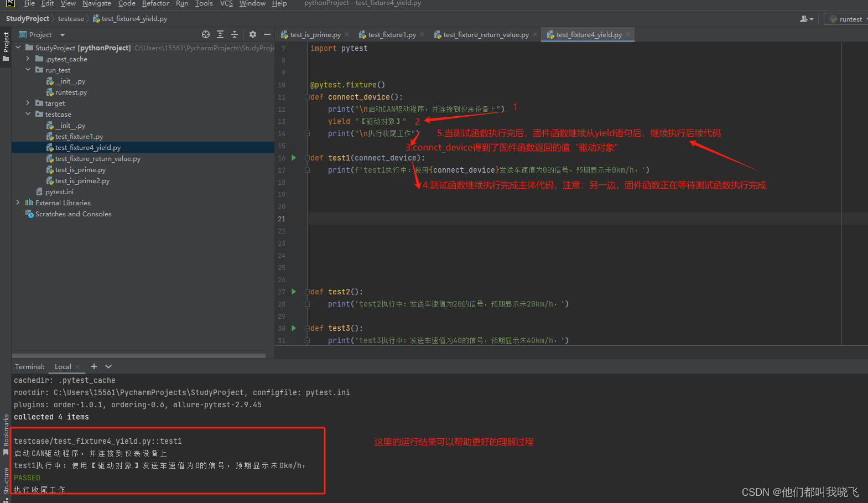
Task: Switch to test_is_prime.py editor tab
Action: [x=315, y=34]
